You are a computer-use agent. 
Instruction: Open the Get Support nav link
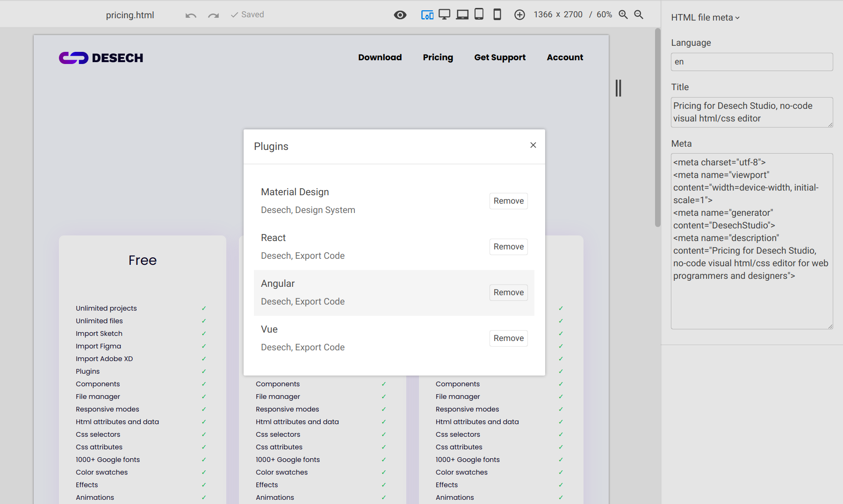point(500,57)
